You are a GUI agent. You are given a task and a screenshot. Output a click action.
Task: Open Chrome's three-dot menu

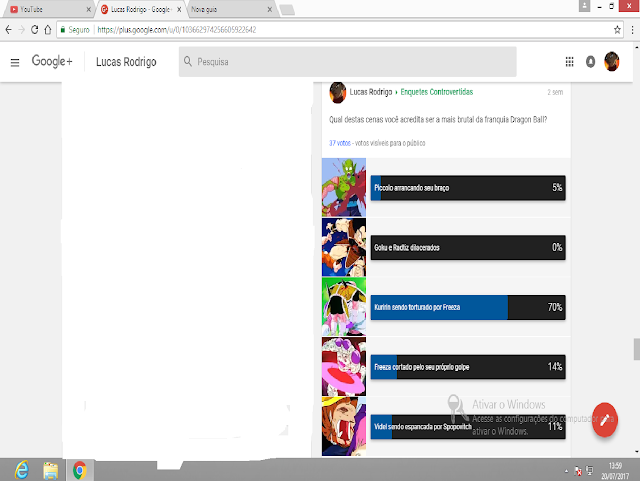(632, 29)
